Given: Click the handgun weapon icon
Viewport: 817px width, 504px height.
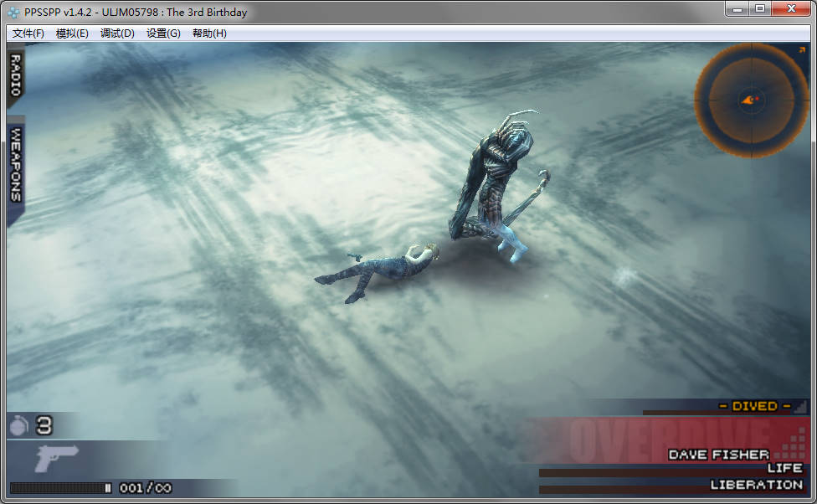Looking at the screenshot, I should click(56, 458).
